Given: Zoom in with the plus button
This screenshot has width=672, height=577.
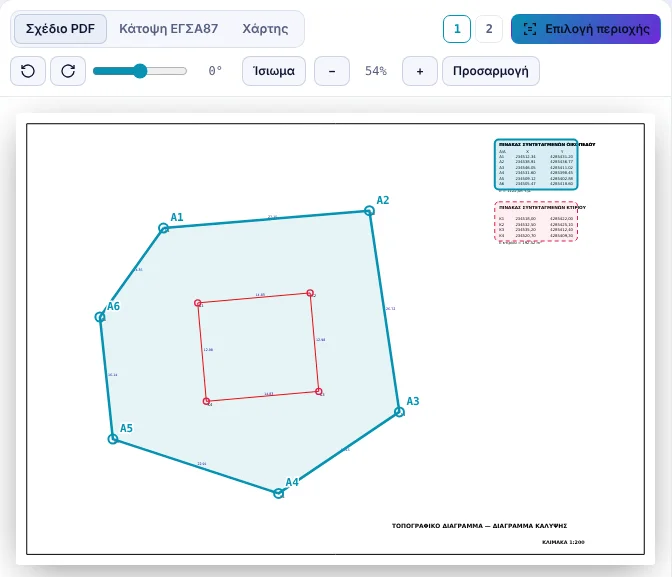Looking at the screenshot, I should point(420,71).
